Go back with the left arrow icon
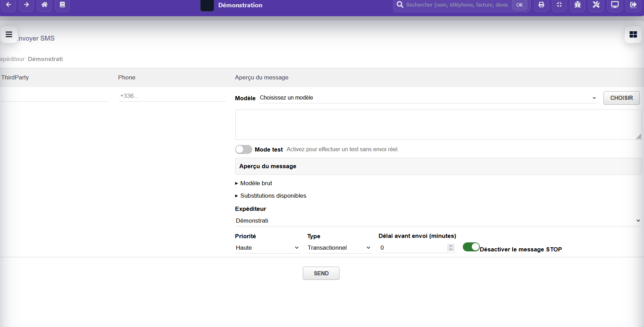The image size is (644, 327). (x=9, y=5)
